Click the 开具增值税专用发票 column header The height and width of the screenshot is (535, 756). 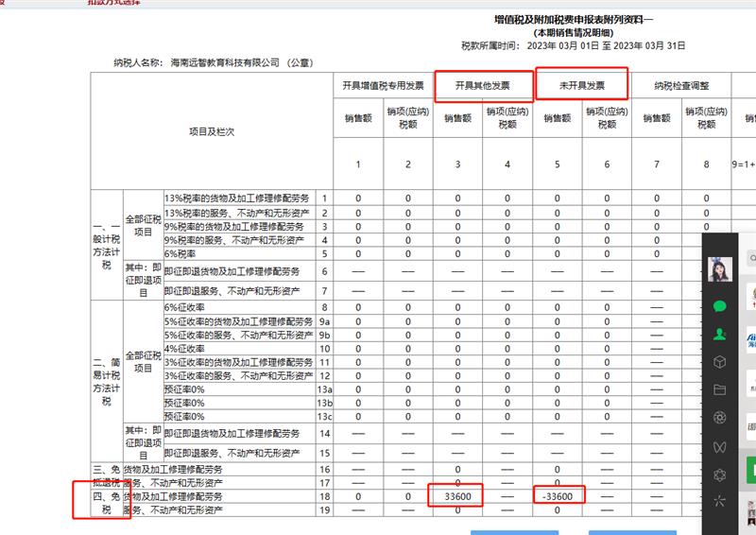(x=383, y=86)
